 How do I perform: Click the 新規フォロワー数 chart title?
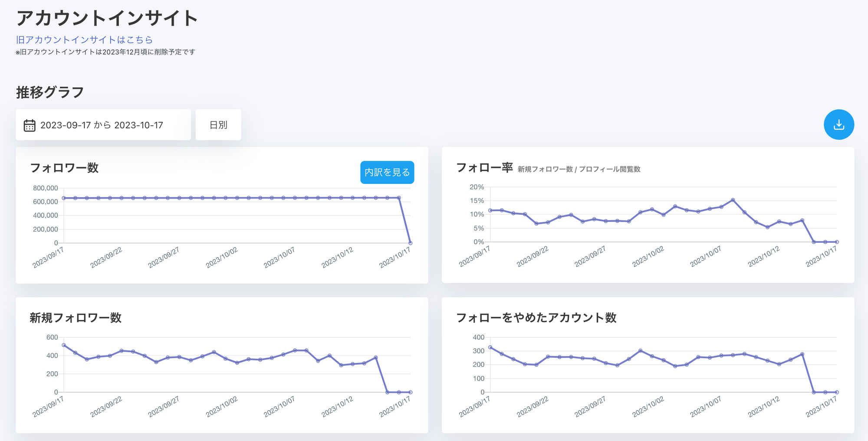[76, 318]
